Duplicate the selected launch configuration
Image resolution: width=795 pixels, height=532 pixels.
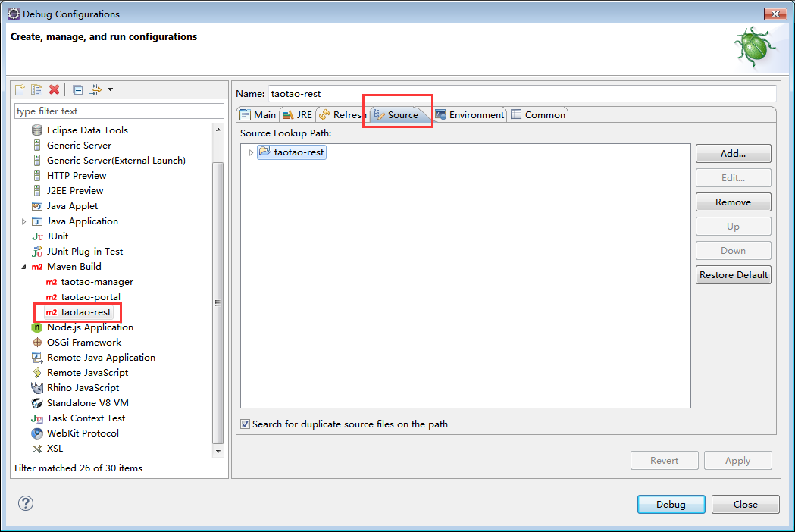coord(36,89)
